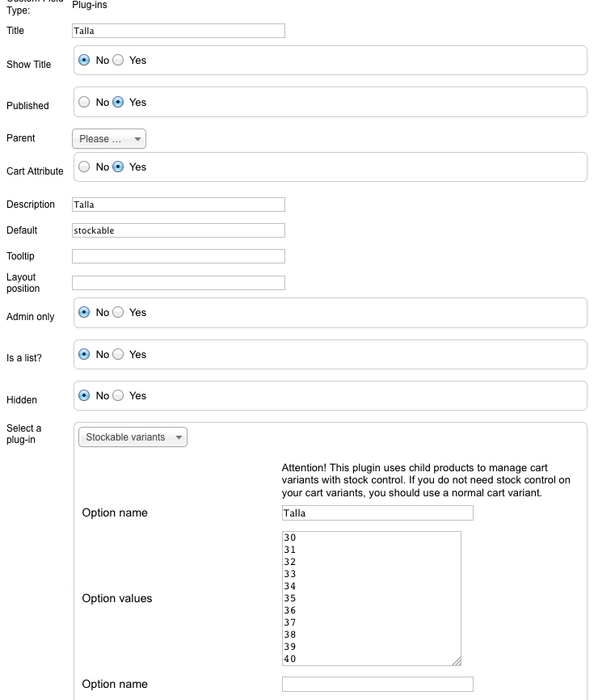Select Yes for Admin only

pyautogui.click(x=118, y=312)
